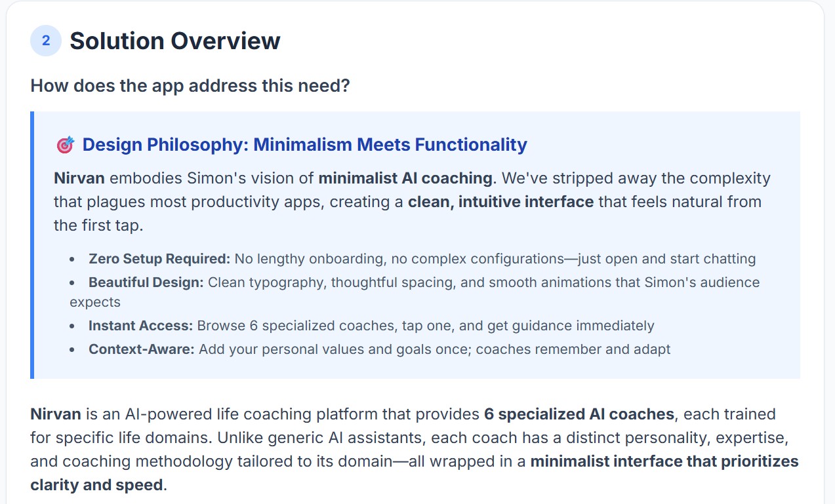Viewport: 835px width, 504px height.
Task: Click the number 2 section badge
Action: [x=46, y=41]
